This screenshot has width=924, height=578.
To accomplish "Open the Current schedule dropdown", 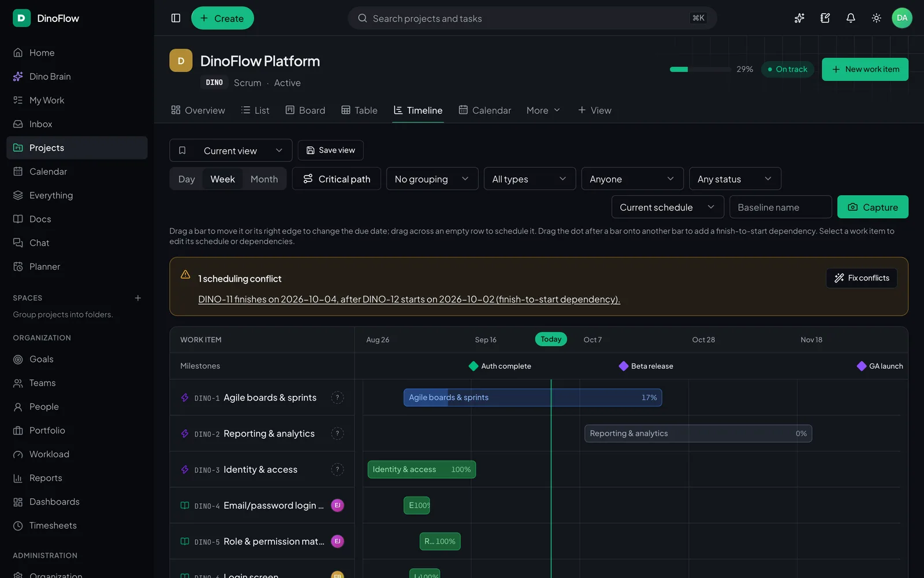I will (x=668, y=207).
